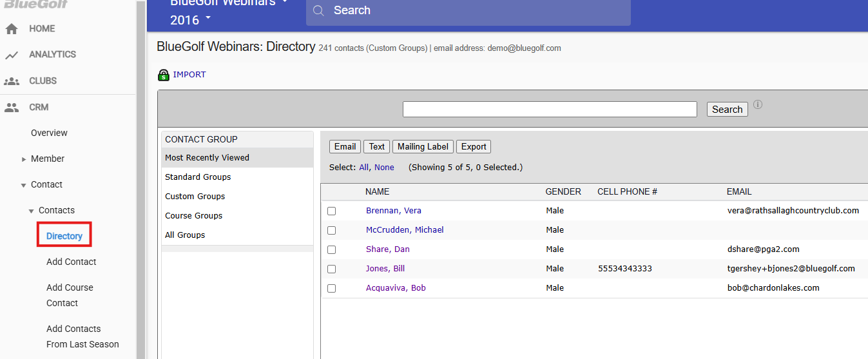Click the info icon beside Search button
The height and width of the screenshot is (359, 868).
[758, 104]
